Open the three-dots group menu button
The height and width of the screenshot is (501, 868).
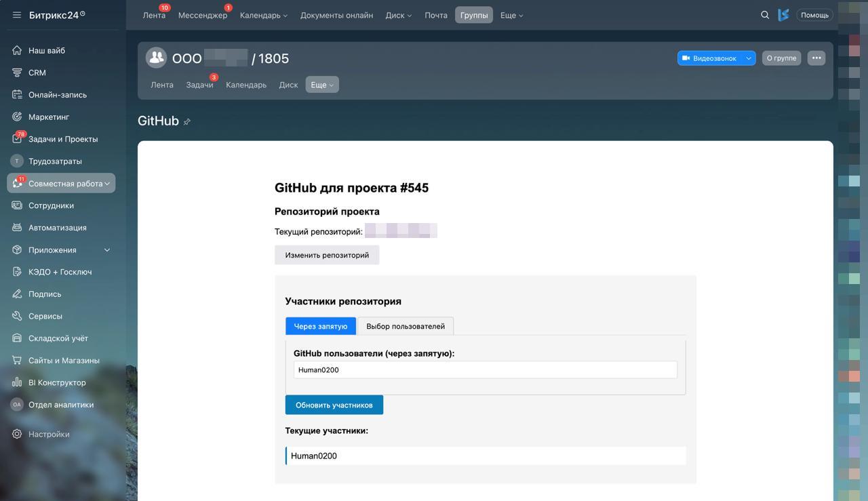pos(816,58)
